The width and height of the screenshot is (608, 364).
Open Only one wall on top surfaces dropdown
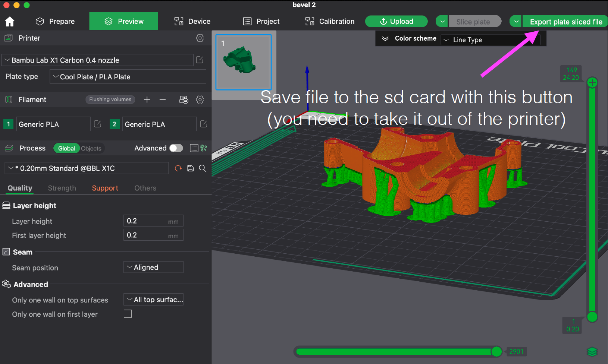153,300
